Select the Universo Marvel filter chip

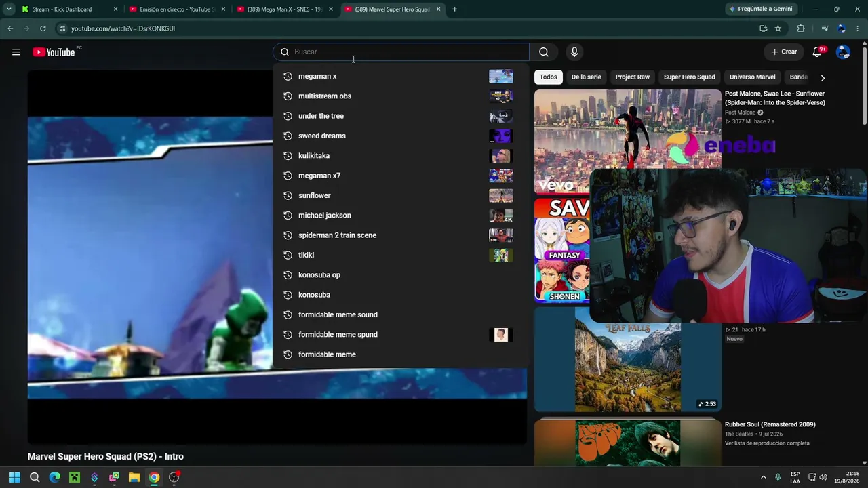752,77
